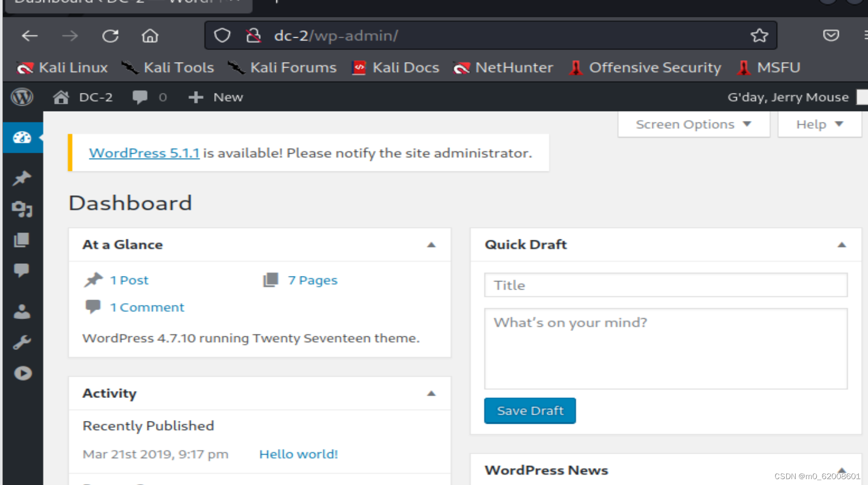This screenshot has width=868, height=485.
Task: Open MSFU bookmark
Action: pos(769,68)
